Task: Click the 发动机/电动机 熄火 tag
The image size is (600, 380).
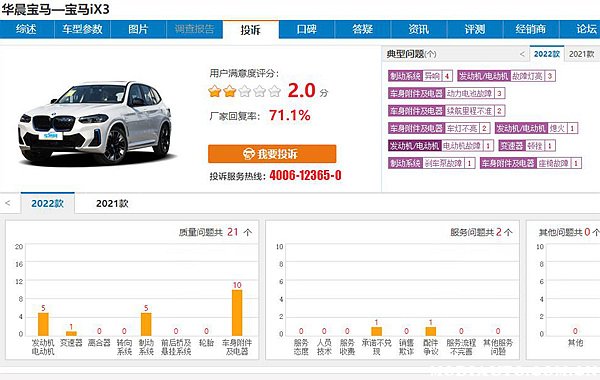Action: point(536,128)
